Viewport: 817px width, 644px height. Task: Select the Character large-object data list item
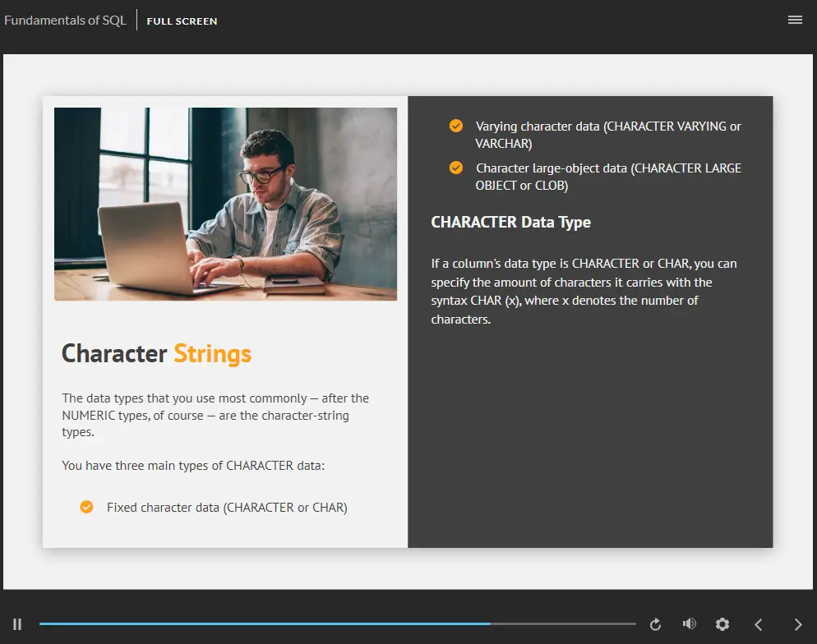[607, 177]
